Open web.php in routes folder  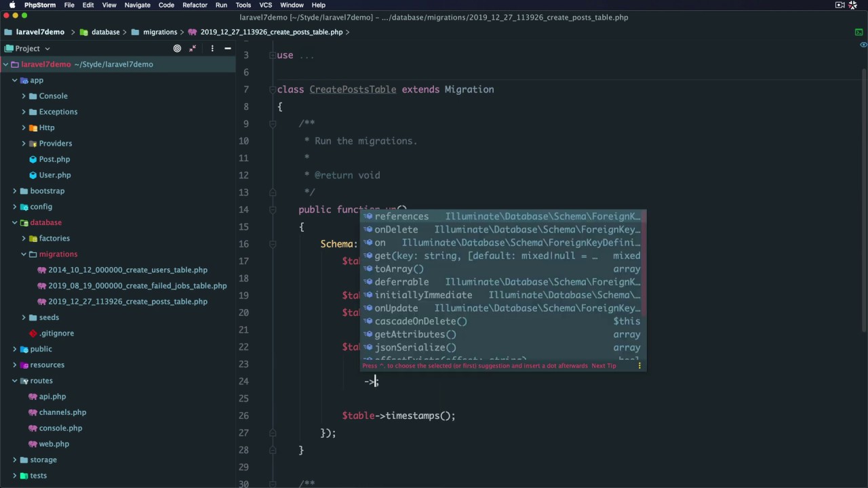point(54,444)
